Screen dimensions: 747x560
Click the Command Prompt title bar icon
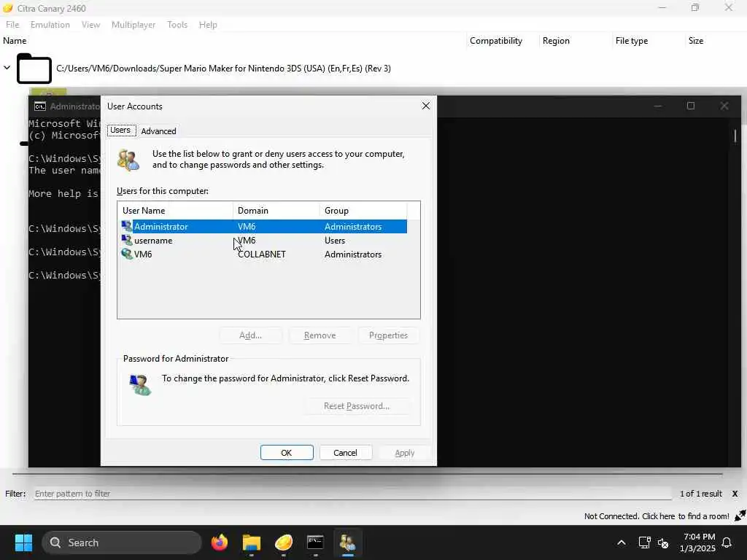40,106
